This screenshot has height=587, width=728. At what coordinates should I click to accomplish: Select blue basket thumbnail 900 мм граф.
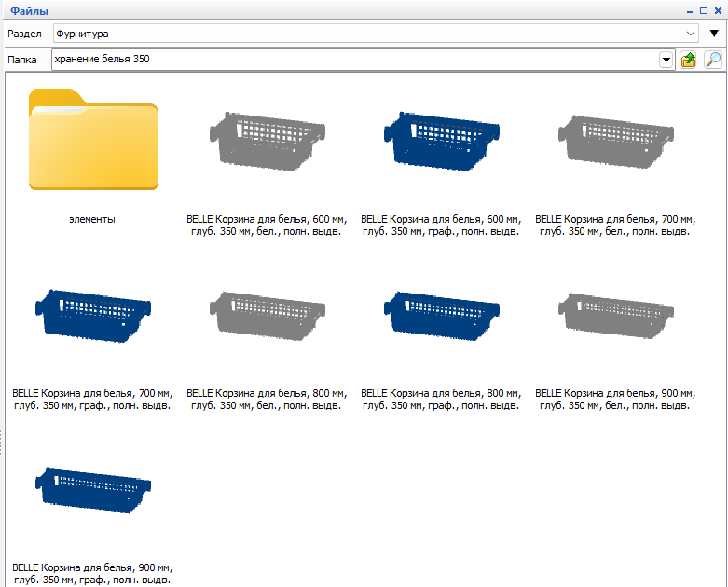(x=93, y=489)
